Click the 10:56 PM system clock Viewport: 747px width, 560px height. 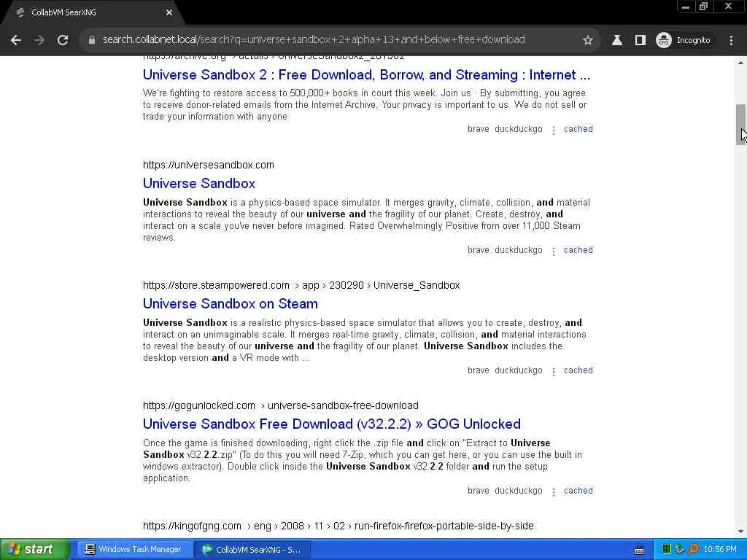720,550
